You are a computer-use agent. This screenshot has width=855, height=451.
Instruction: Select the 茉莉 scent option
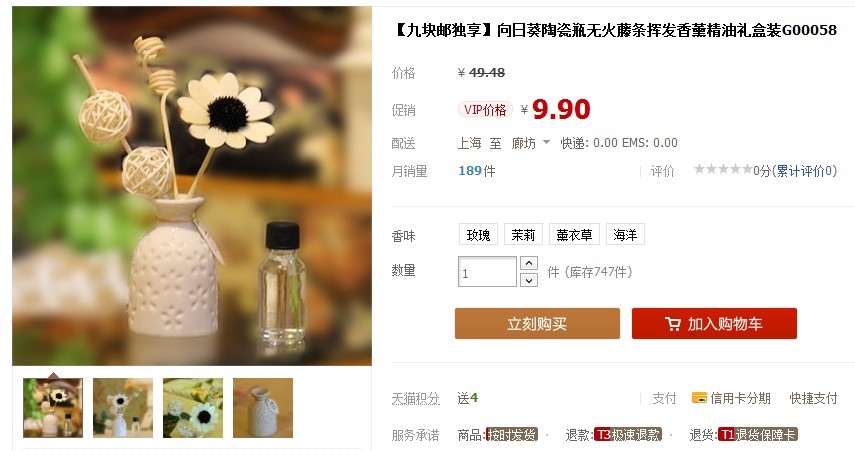click(x=523, y=234)
